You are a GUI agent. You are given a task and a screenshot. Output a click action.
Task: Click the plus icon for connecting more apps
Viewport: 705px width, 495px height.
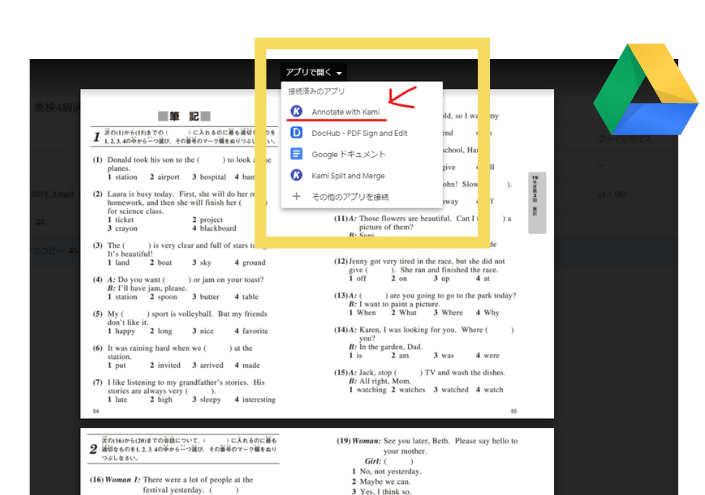point(296,196)
